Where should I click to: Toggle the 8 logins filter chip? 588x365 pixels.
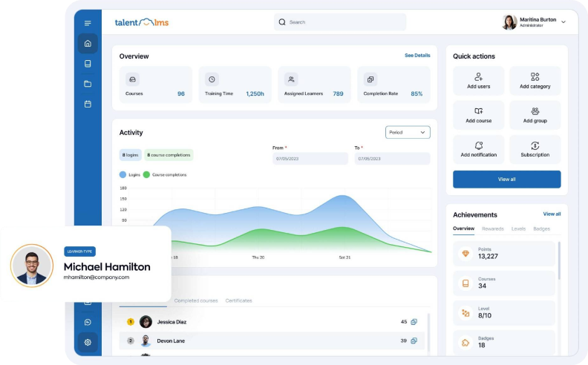pyautogui.click(x=130, y=155)
